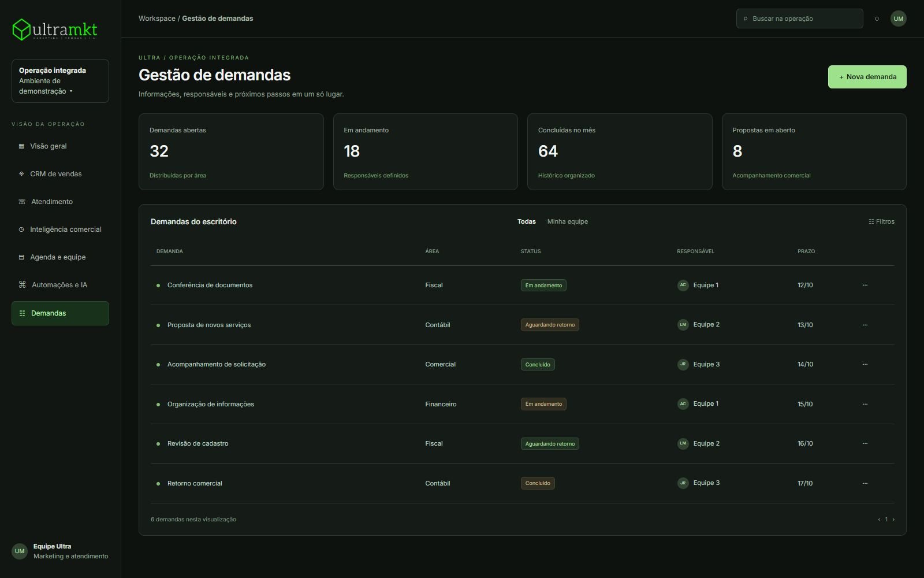Open the Visão geral sidebar item
The width and height of the screenshot is (924, 578).
click(60, 146)
